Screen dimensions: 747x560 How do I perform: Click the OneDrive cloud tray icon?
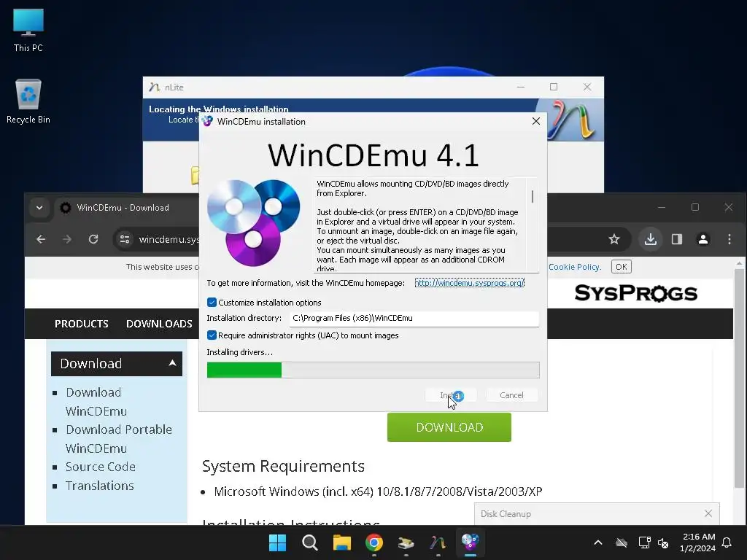pyautogui.click(x=622, y=542)
